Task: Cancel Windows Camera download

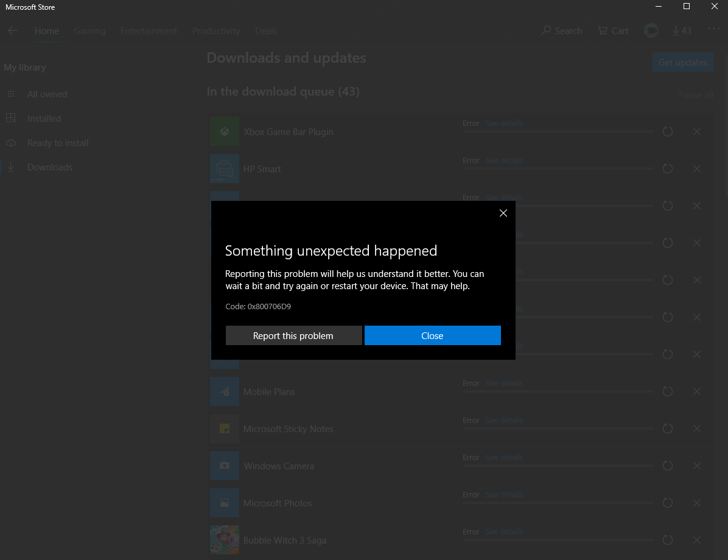Action: 697,466
